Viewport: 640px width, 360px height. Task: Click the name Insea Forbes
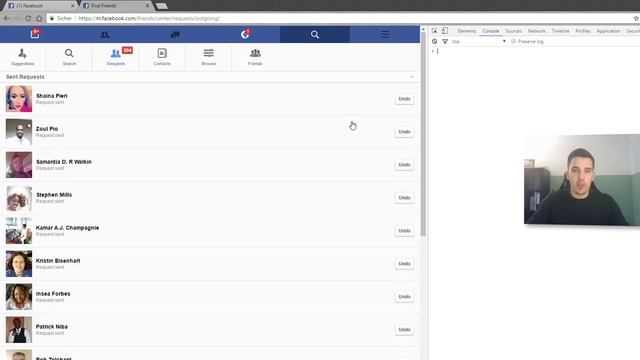coord(53,293)
